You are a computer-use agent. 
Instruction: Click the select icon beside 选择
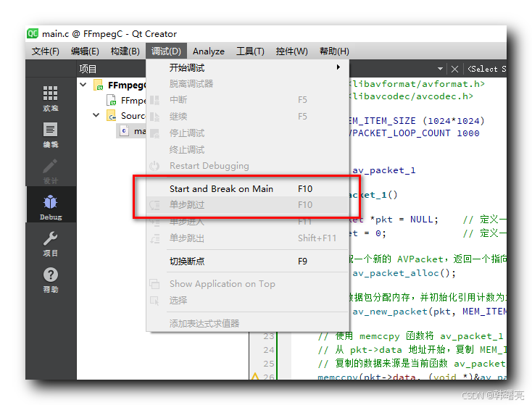tap(154, 301)
